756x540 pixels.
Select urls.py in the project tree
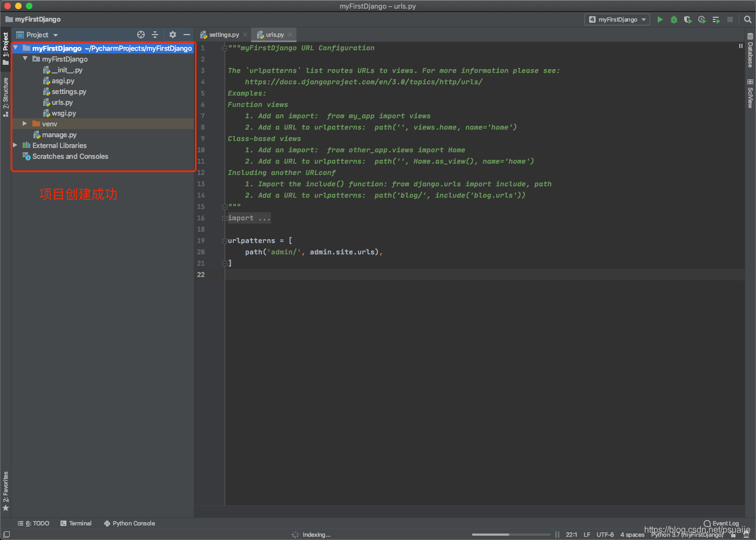[x=62, y=102]
